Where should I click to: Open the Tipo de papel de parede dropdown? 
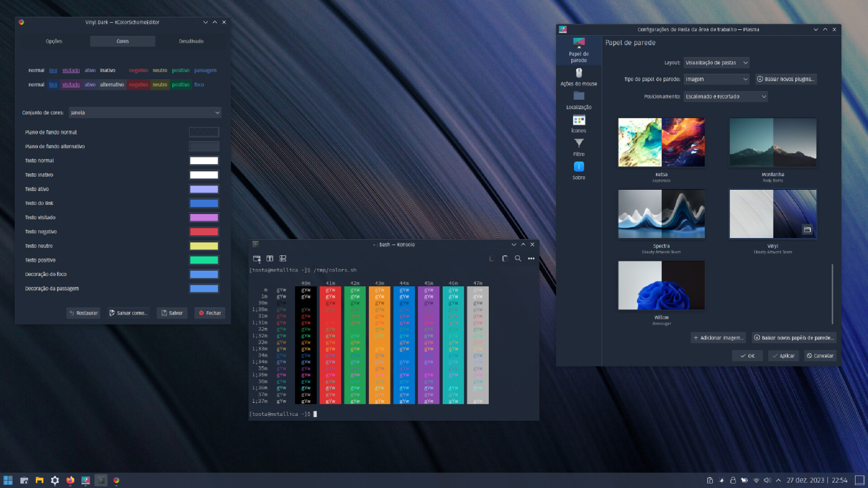(716, 79)
